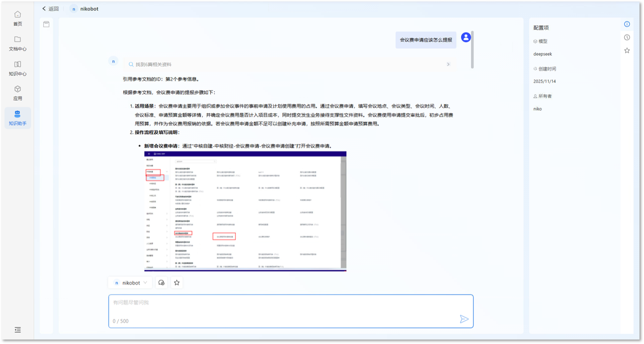Click the info icon in right panel

pos(627,24)
